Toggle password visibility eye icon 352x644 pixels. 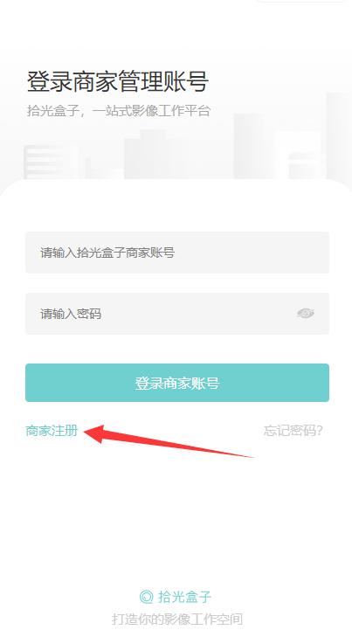click(x=306, y=314)
